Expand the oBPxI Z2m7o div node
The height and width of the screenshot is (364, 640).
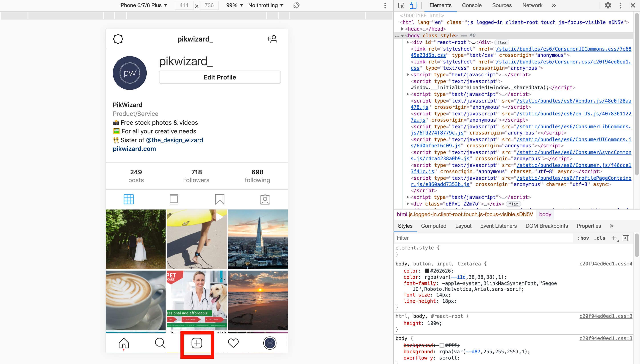point(408,204)
